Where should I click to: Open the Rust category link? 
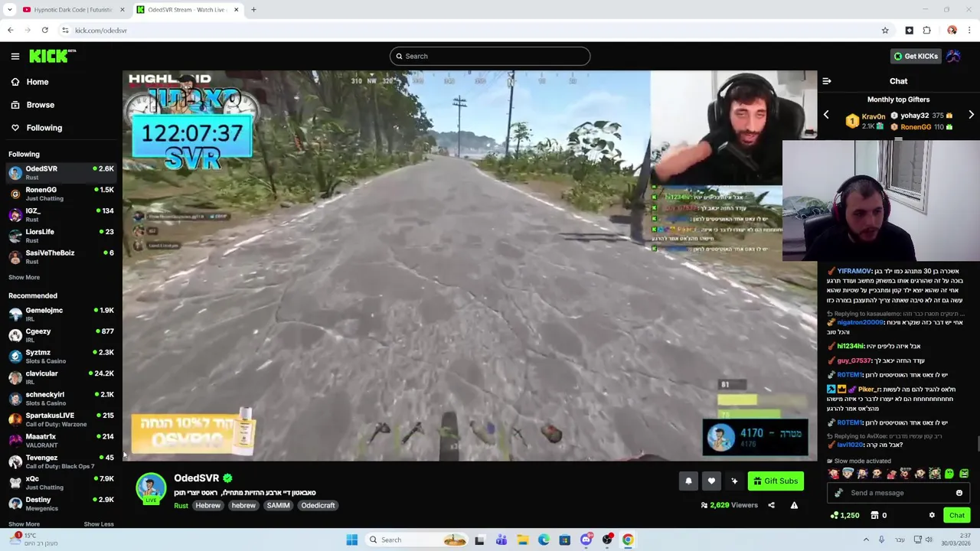coord(181,505)
